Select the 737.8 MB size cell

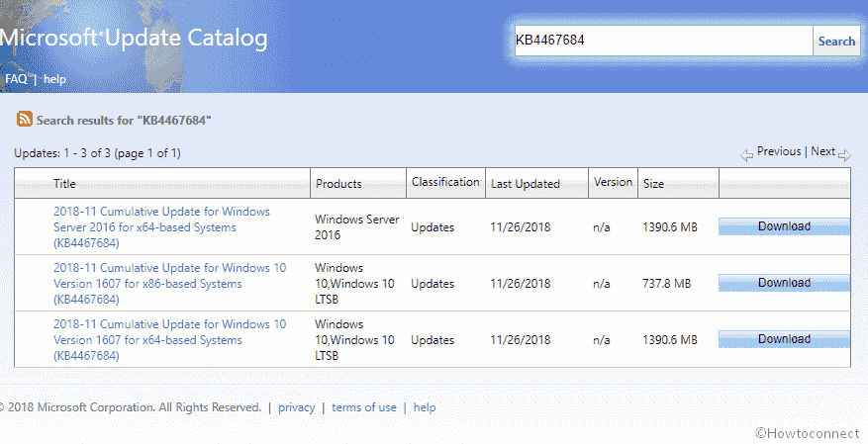click(x=666, y=284)
